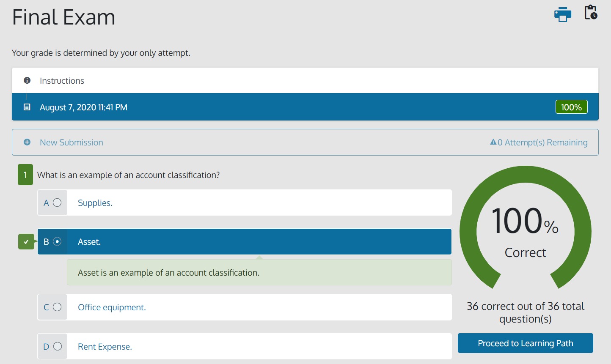Open the clipboard clock history icon
Screen dimensions: 611x364
(x=591, y=12)
